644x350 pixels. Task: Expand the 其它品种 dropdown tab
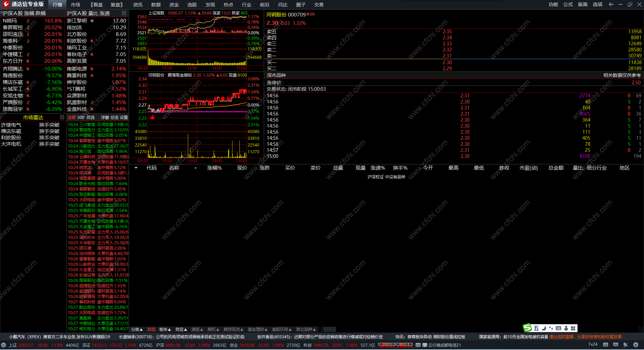pyautogui.click(x=306, y=330)
